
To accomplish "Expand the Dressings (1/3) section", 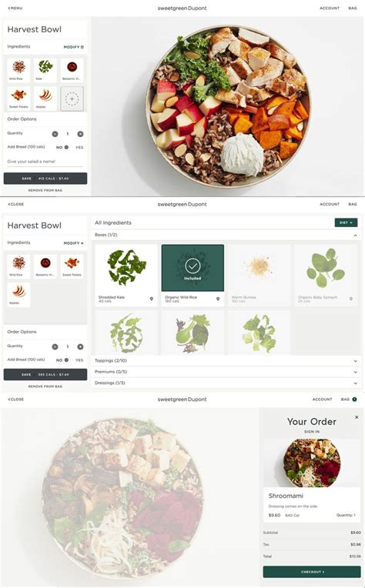I will [x=226, y=383].
